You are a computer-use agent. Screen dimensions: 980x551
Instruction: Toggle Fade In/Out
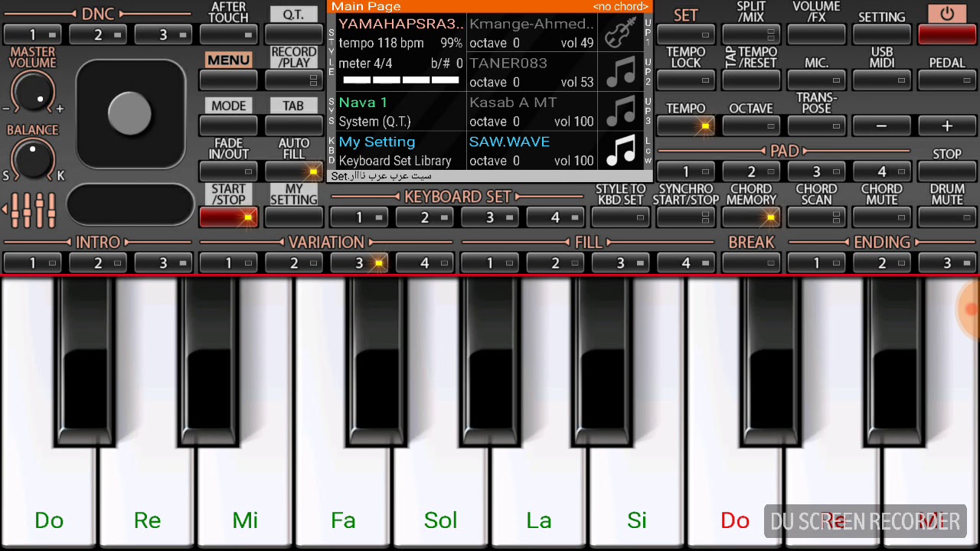coord(228,171)
